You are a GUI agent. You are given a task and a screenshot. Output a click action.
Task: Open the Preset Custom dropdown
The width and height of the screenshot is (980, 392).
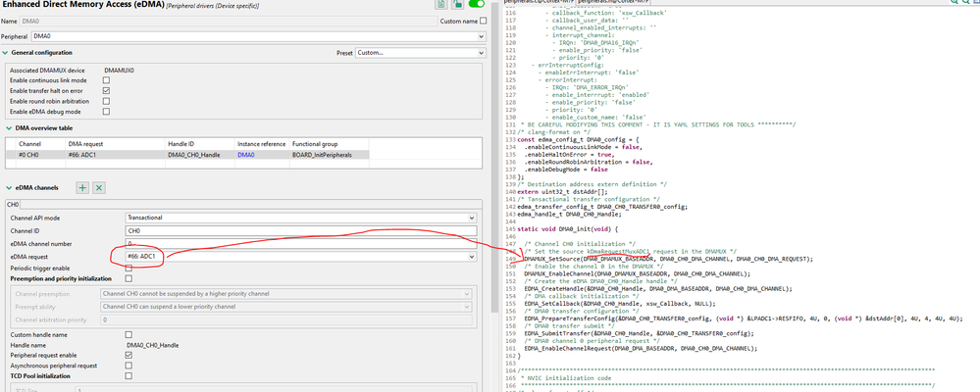point(420,53)
